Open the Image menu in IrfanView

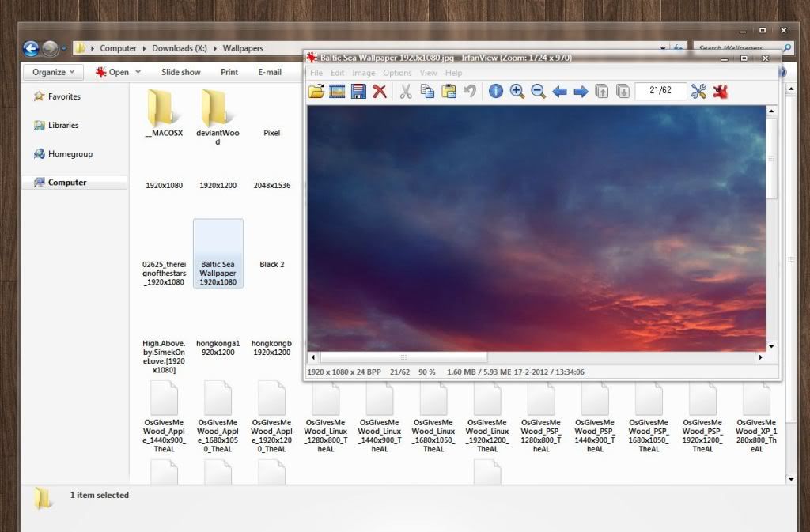(363, 73)
